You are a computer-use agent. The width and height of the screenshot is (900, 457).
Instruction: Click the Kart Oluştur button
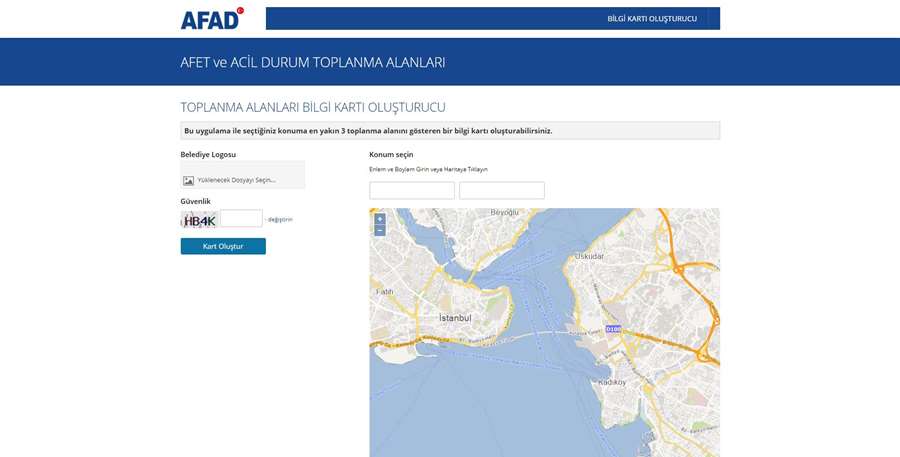[x=223, y=246]
